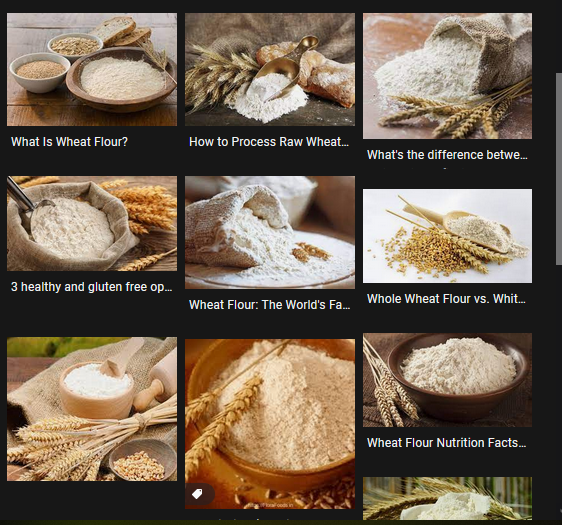This screenshot has height=525, width=562.
Task: Select thumbnail of brown whole wheat flour in orange bowl
Action: [270, 424]
